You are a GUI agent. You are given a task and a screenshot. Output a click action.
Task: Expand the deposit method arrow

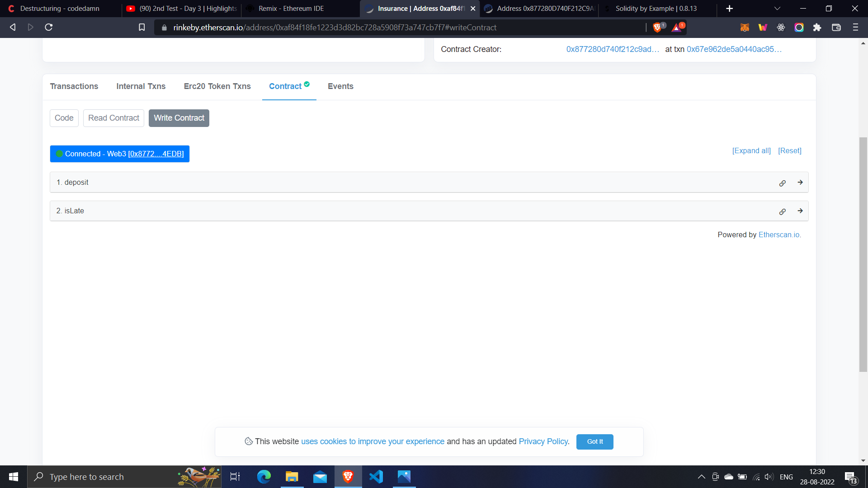click(800, 183)
